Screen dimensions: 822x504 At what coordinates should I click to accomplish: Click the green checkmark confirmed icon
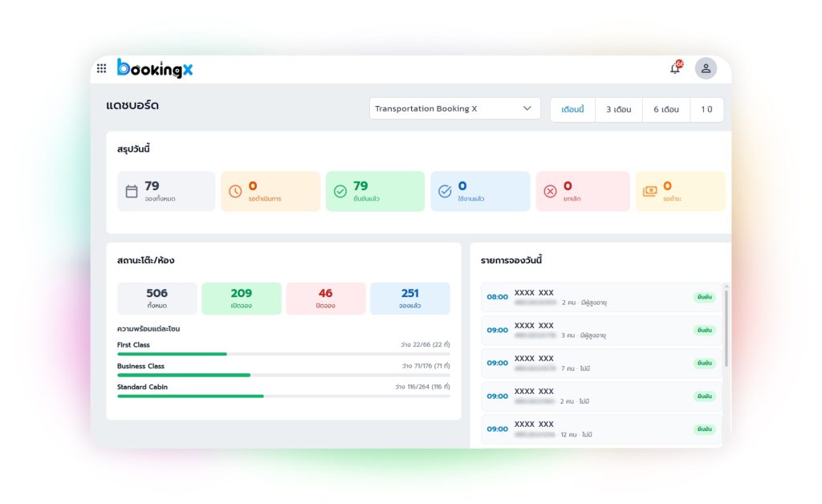pos(340,192)
